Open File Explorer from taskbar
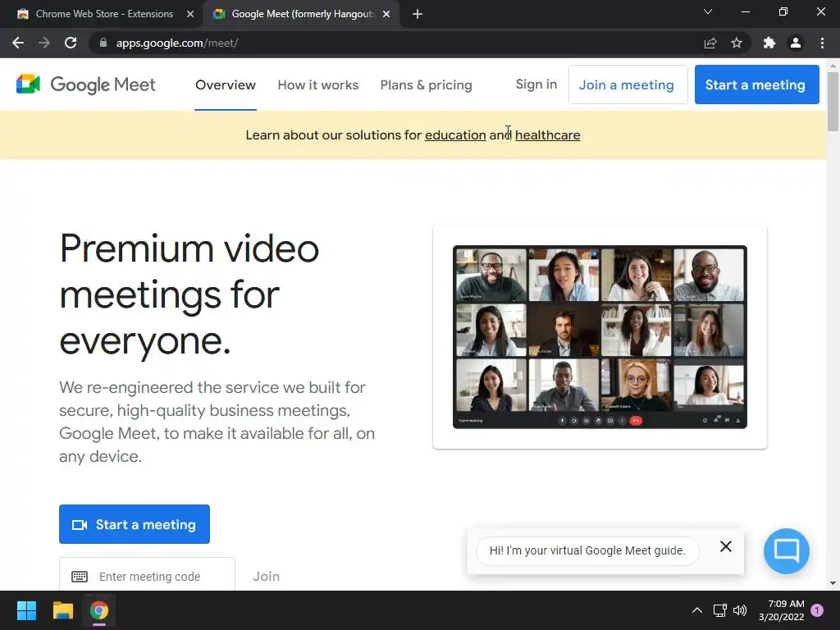This screenshot has height=630, width=840. [62, 610]
